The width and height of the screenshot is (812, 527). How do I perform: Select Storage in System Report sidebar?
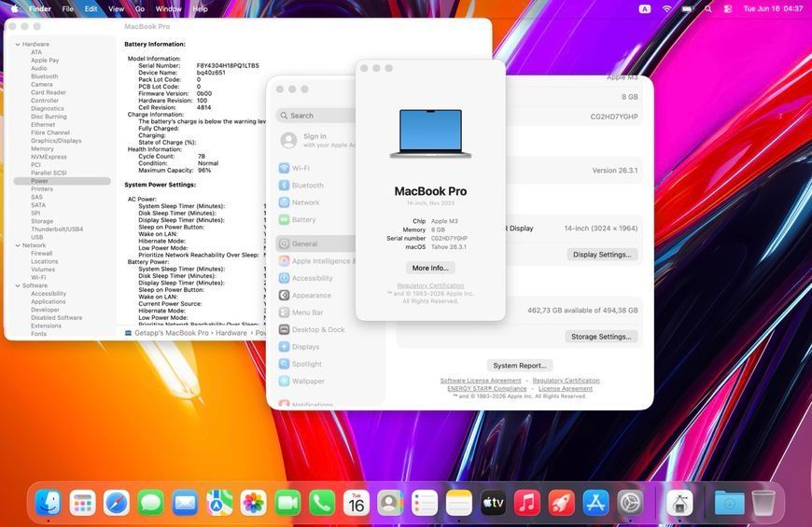point(42,221)
